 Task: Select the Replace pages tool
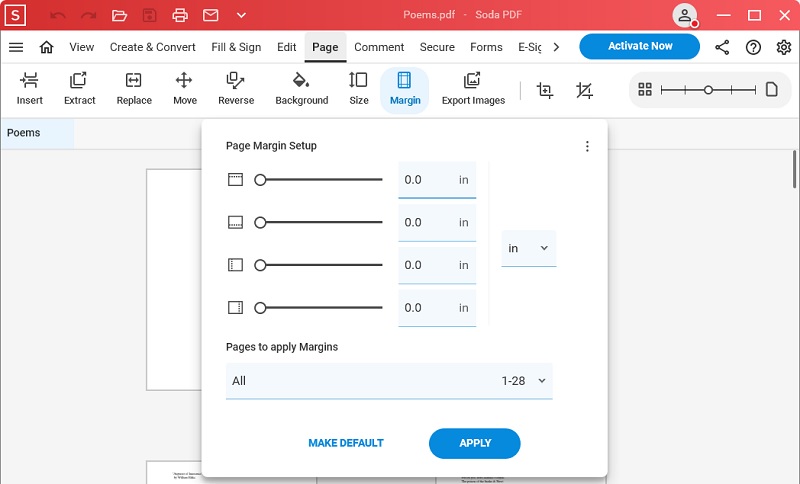click(134, 89)
